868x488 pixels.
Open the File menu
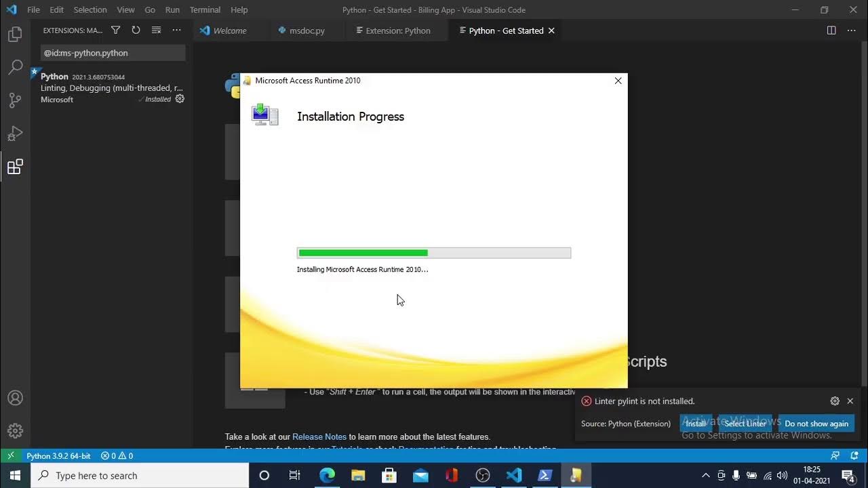33,9
